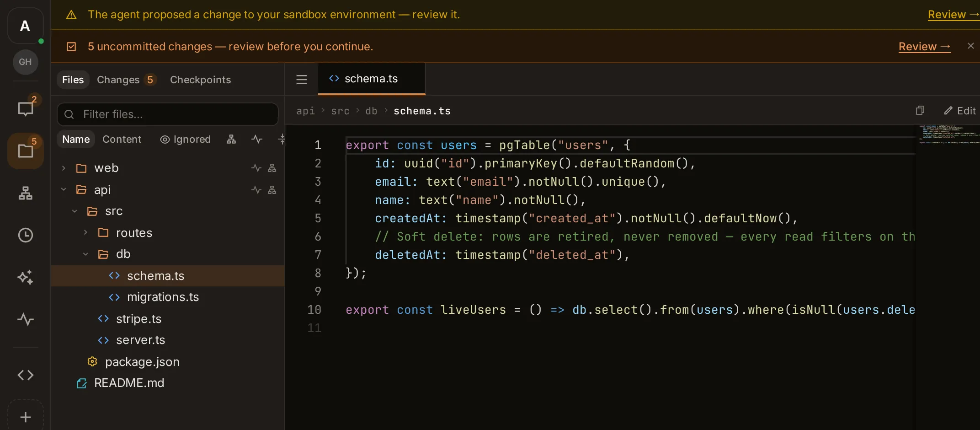Click the Filter files search field
Image resolution: width=980 pixels, height=430 pixels.
(x=168, y=114)
